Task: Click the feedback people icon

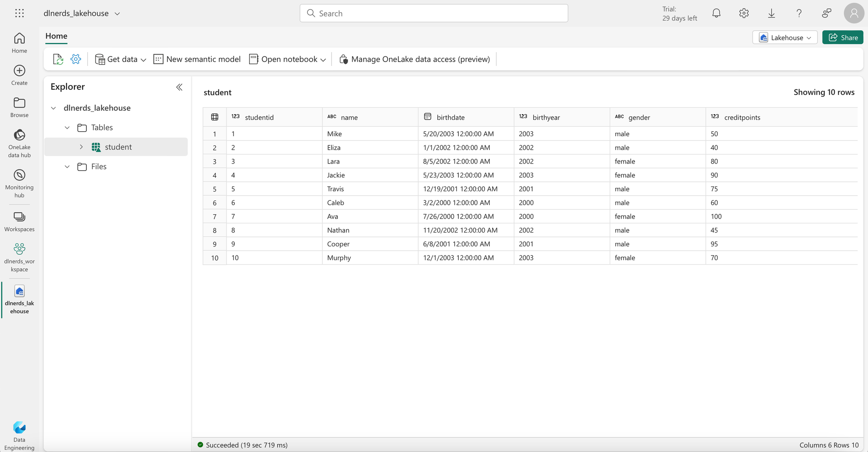Action: 826,13
